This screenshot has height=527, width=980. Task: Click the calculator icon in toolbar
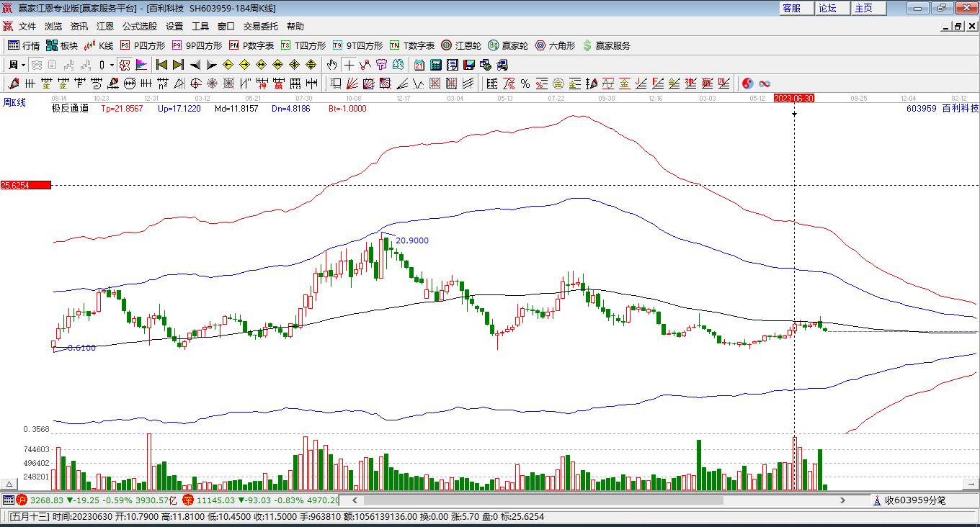point(435,65)
